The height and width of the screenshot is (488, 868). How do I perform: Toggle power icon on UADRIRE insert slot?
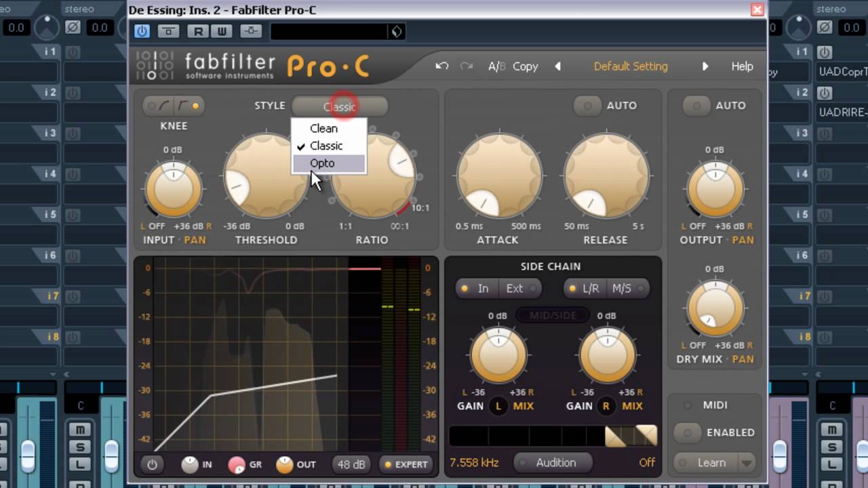pyautogui.click(x=825, y=93)
